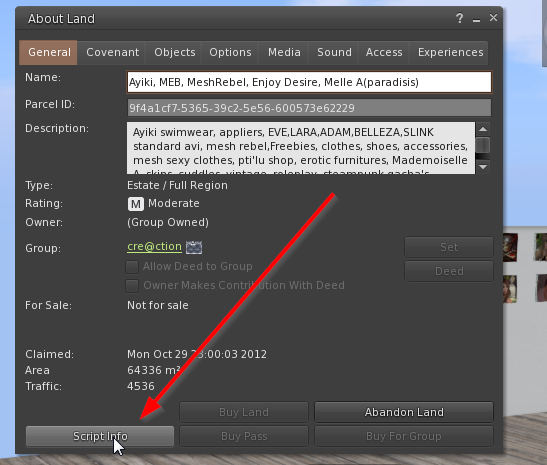Click the Script Info button
The height and width of the screenshot is (465, 547).
tap(100, 436)
